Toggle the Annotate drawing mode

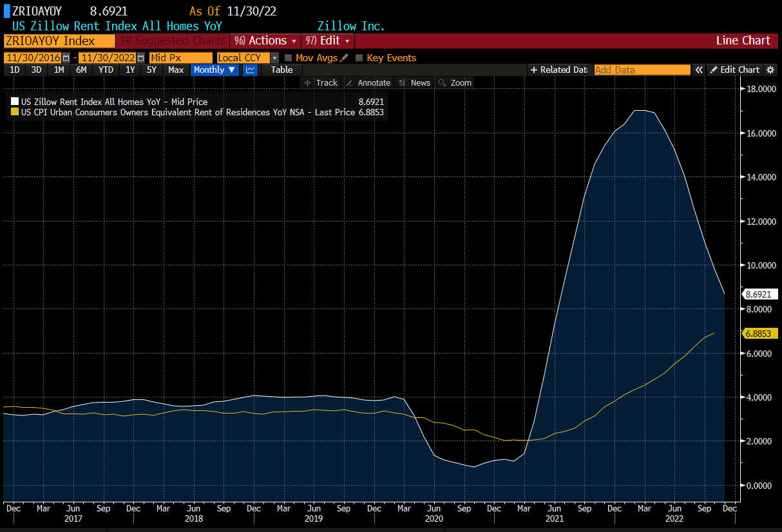(368, 82)
